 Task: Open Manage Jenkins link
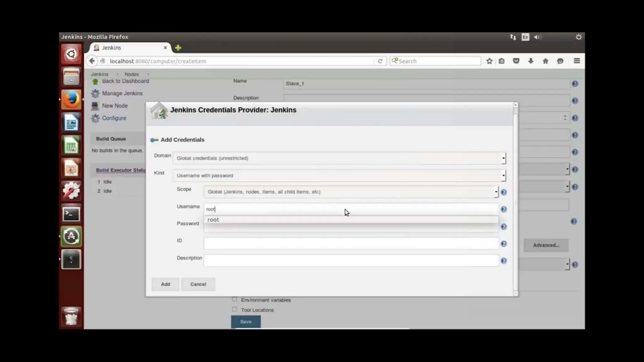click(x=122, y=93)
